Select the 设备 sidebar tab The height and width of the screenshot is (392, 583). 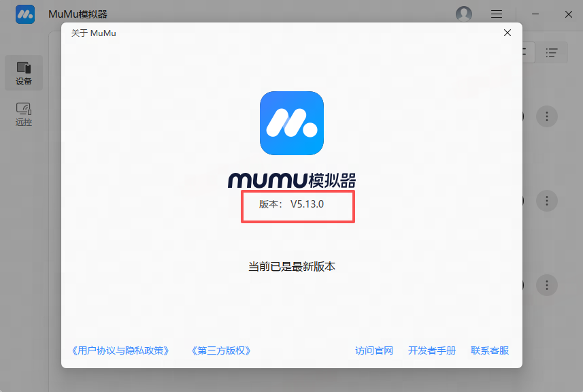point(24,73)
